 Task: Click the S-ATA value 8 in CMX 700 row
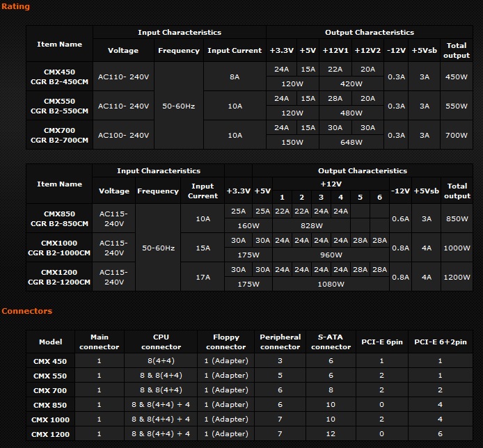331,390
